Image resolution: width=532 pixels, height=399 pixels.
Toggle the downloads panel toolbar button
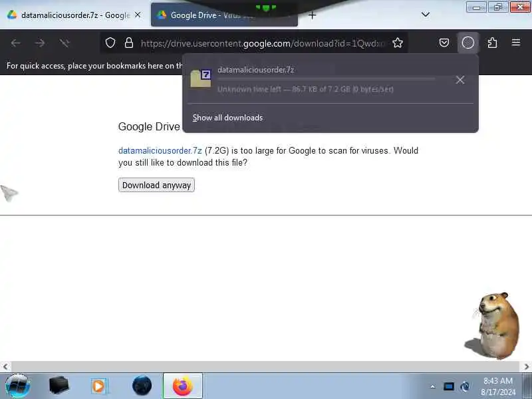click(x=468, y=43)
